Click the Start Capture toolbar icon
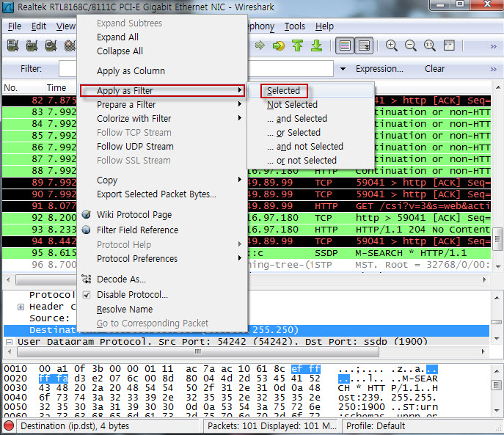Screen dimensions: 504x435 pos(51,45)
